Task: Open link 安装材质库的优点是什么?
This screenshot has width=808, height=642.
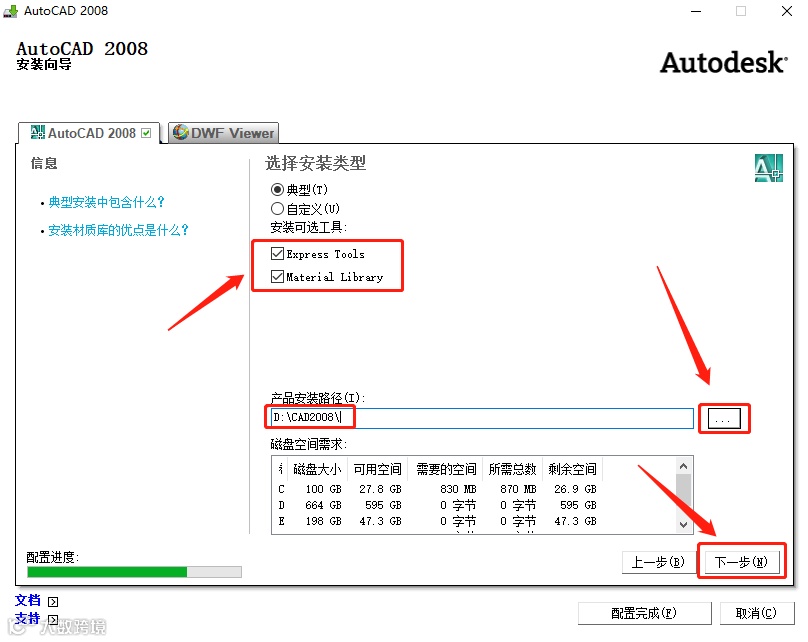Action: [119, 230]
